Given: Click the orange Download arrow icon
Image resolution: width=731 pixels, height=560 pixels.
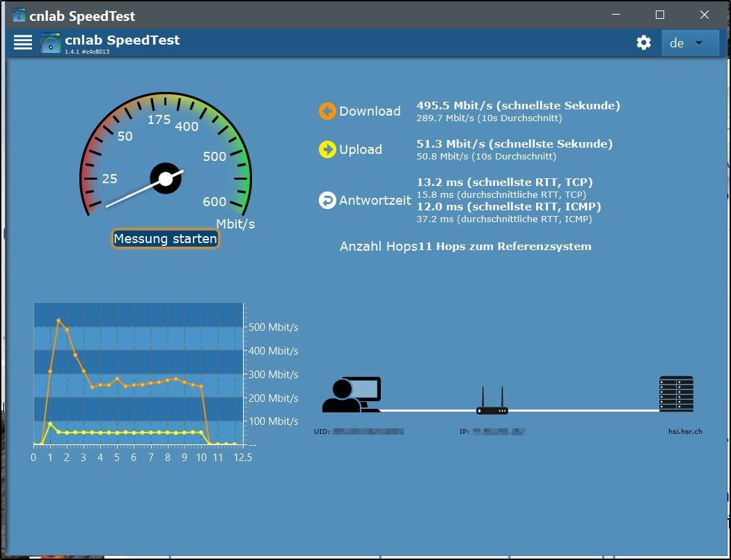Looking at the screenshot, I should (327, 111).
